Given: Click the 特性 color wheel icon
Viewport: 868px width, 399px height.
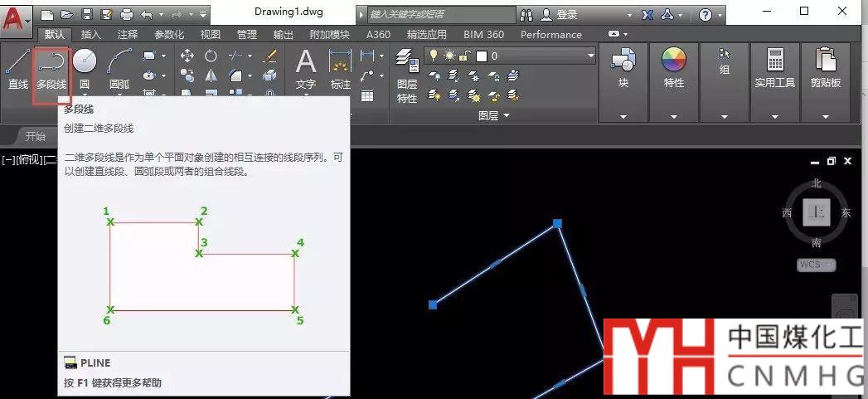Looking at the screenshot, I should coord(673,61).
